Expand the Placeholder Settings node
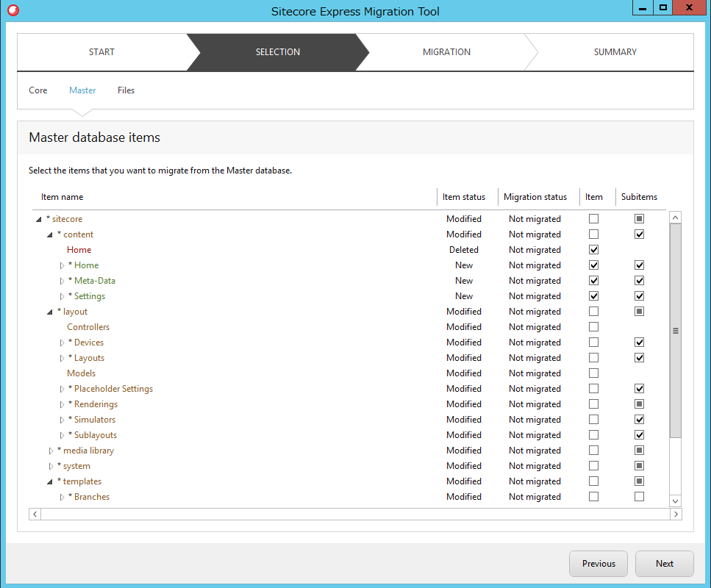711x588 pixels. (x=62, y=389)
